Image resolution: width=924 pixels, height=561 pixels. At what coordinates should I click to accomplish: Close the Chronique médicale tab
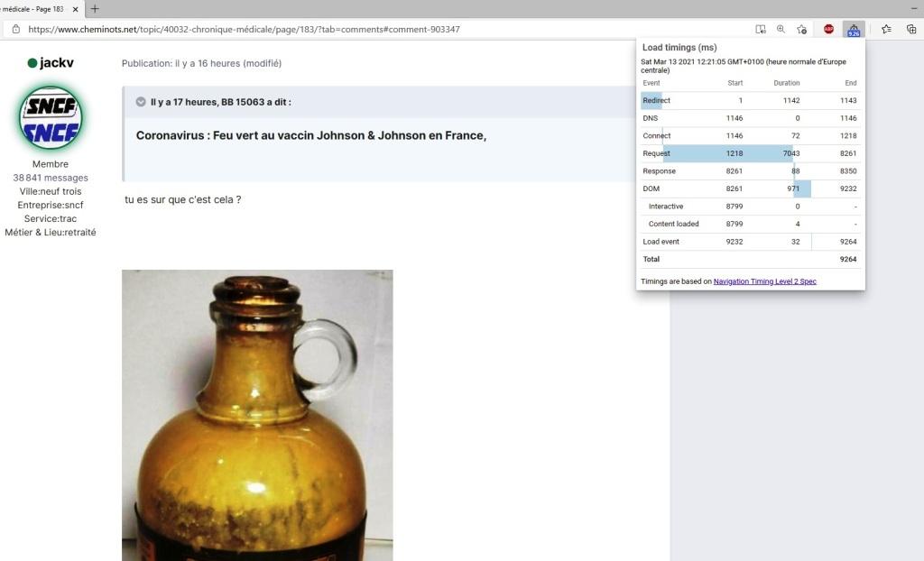pyautogui.click(x=75, y=9)
